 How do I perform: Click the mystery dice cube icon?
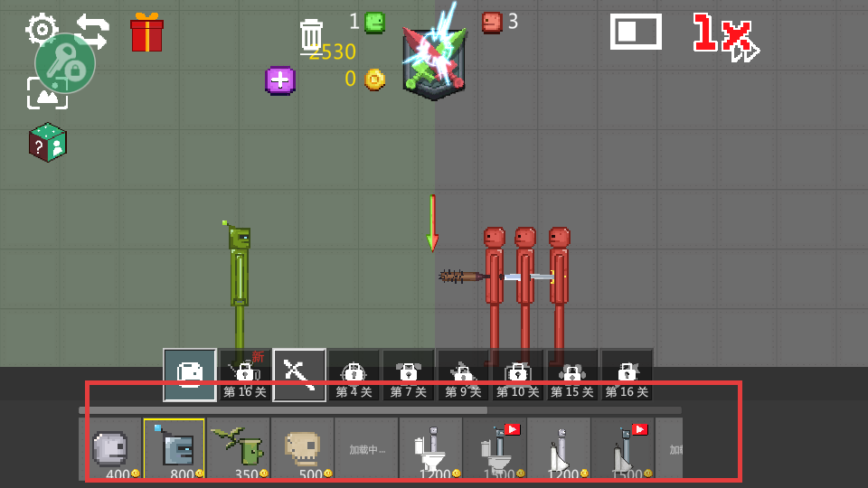[x=47, y=142]
